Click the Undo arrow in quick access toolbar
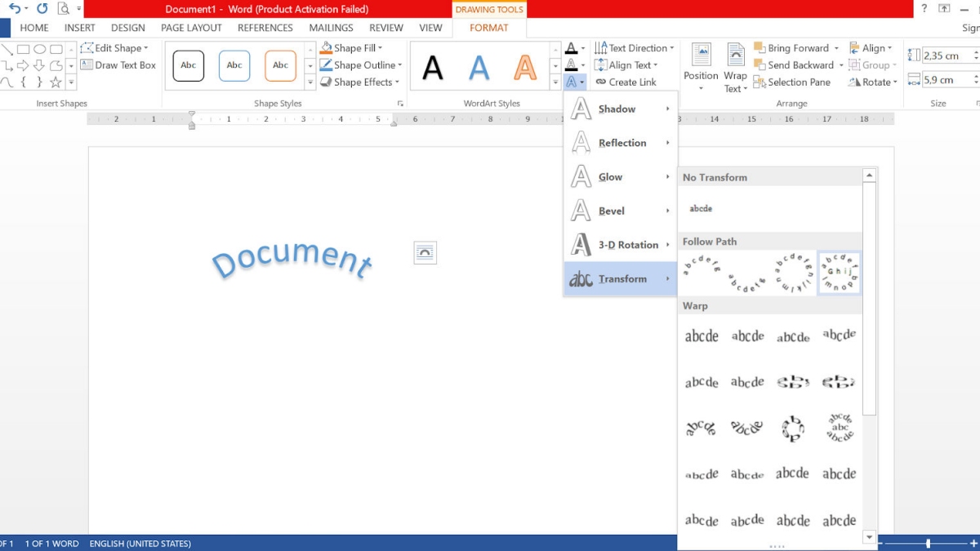This screenshot has height=551, width=980. (14, 9)
